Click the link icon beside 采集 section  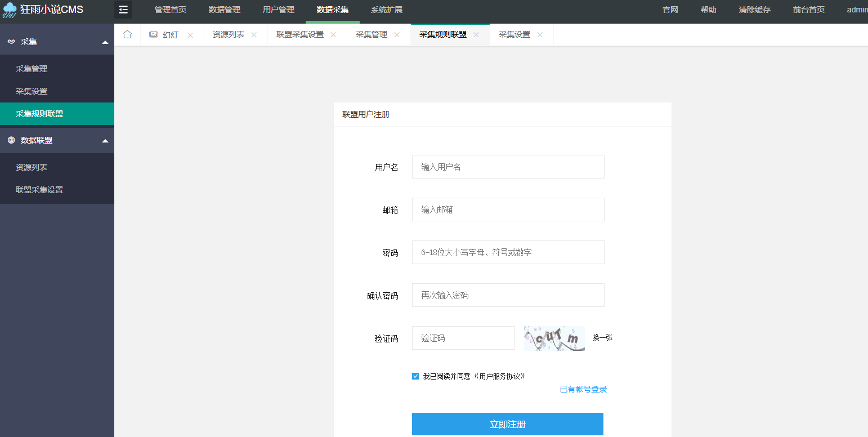(x=12, y=41)
